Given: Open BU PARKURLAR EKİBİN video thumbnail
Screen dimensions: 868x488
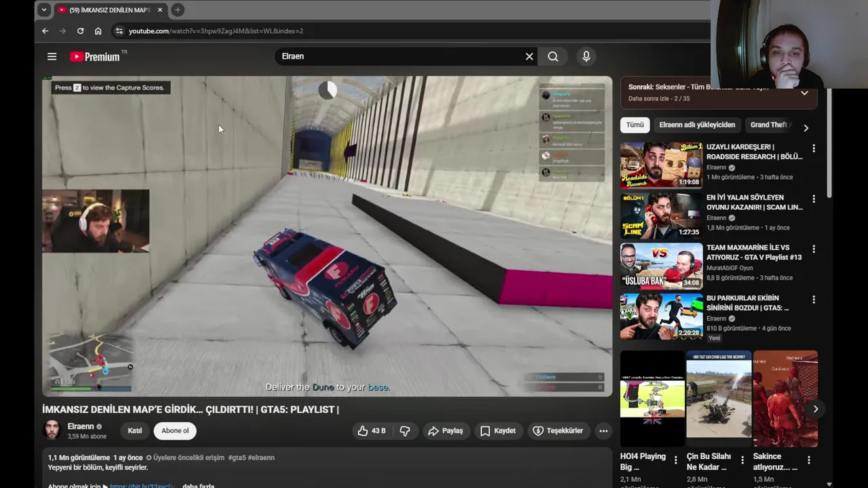Looking at the screenshot, I should pyautogui.click(x=661, y=317).
